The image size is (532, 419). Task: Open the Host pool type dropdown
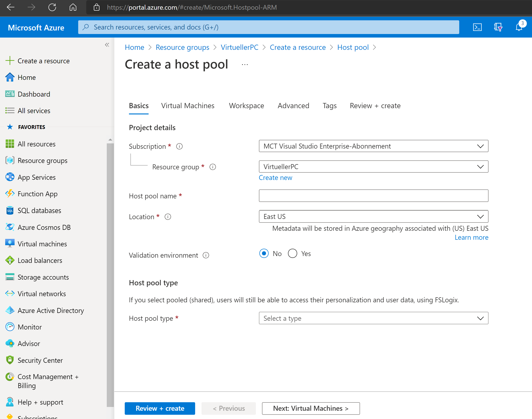373,318
